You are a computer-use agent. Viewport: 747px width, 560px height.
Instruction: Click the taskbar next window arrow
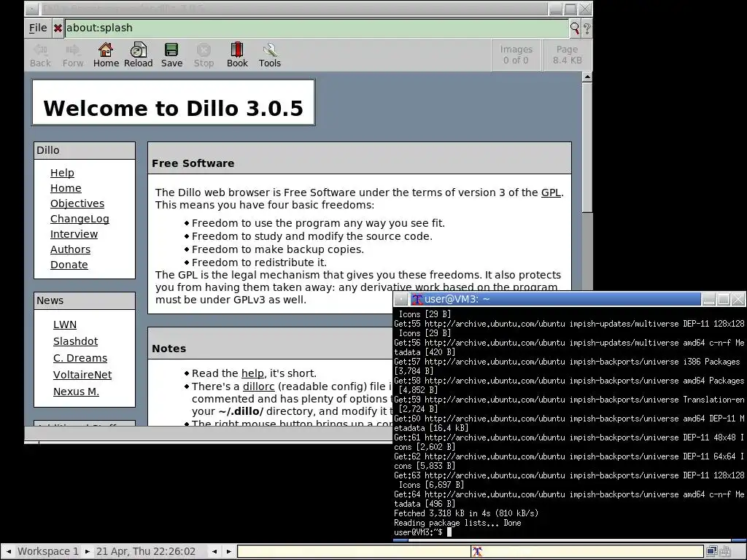(228, 551)
